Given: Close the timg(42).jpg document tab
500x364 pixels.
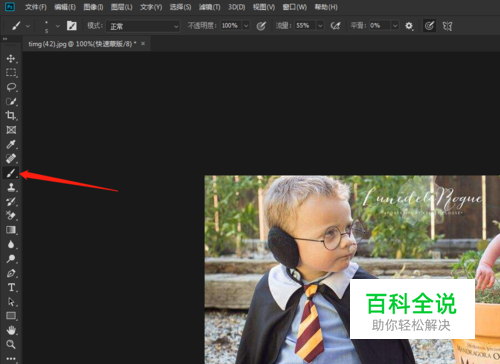Looking at the screenshot, I should point(143,44).
